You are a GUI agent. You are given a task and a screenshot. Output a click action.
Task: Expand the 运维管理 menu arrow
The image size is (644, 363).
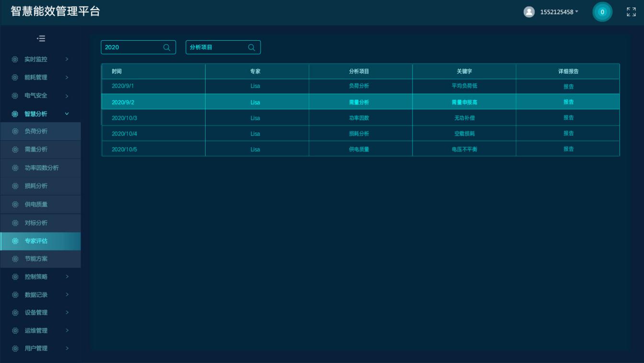coord(67,331)
